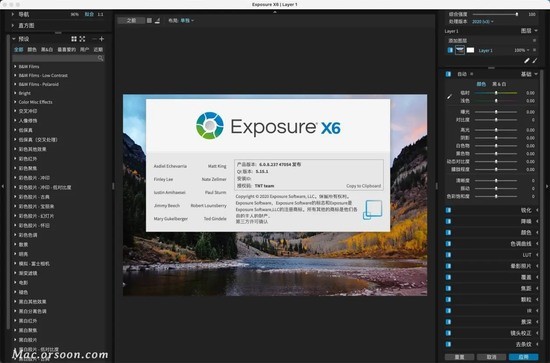
Task: Open the Layer 1 opacity 100% dropdown
Action: [x=522, y=50]
